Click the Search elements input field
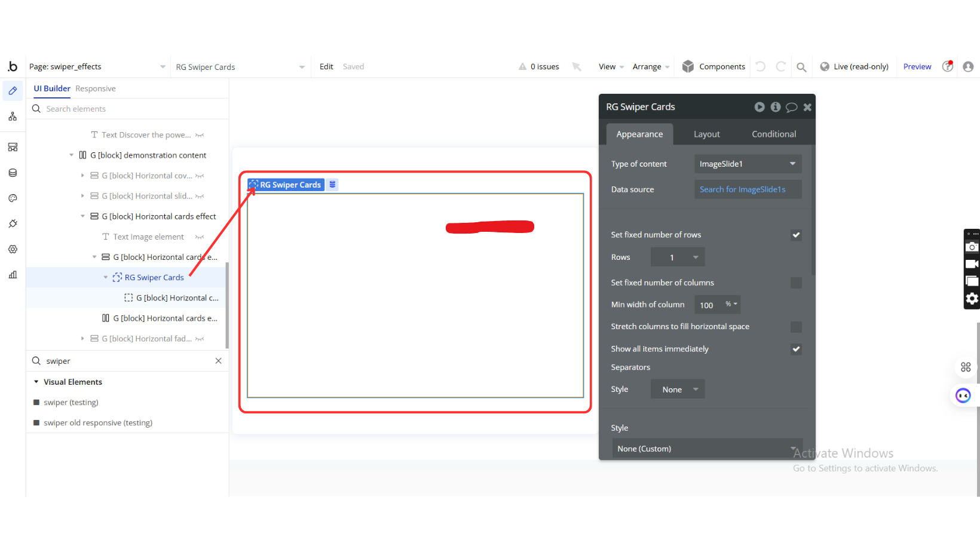980x552 pixels. pyautogui.click(x=131, y=109)
